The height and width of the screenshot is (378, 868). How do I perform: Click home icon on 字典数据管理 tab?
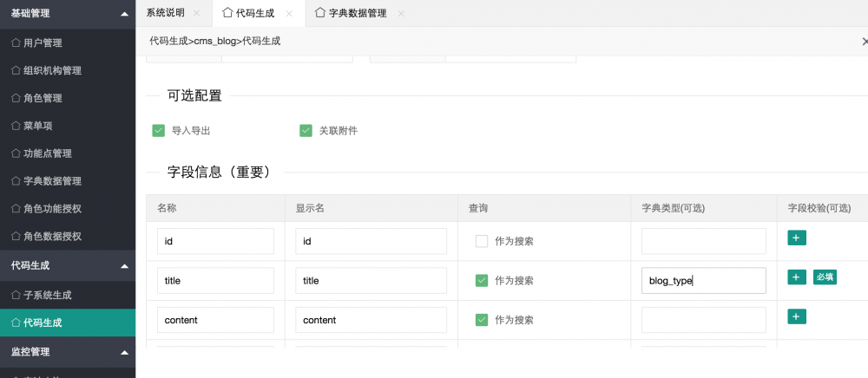coord(320,13)
